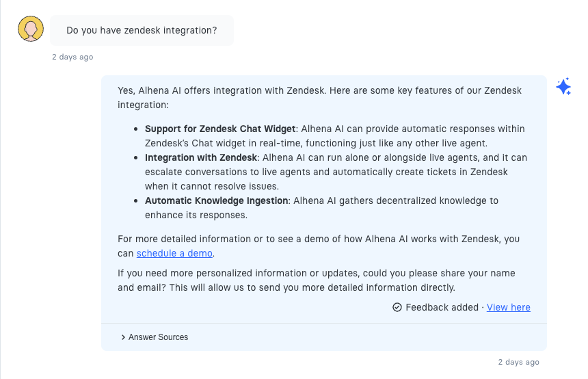Click the "enhance its responses" line

(x=196, y=215)
